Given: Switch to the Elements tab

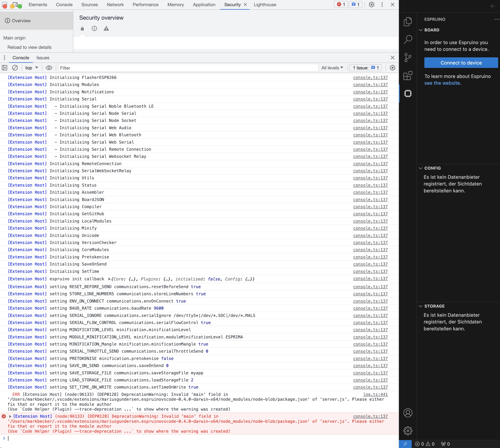Looking at the screenshot, I should point(38,5).
